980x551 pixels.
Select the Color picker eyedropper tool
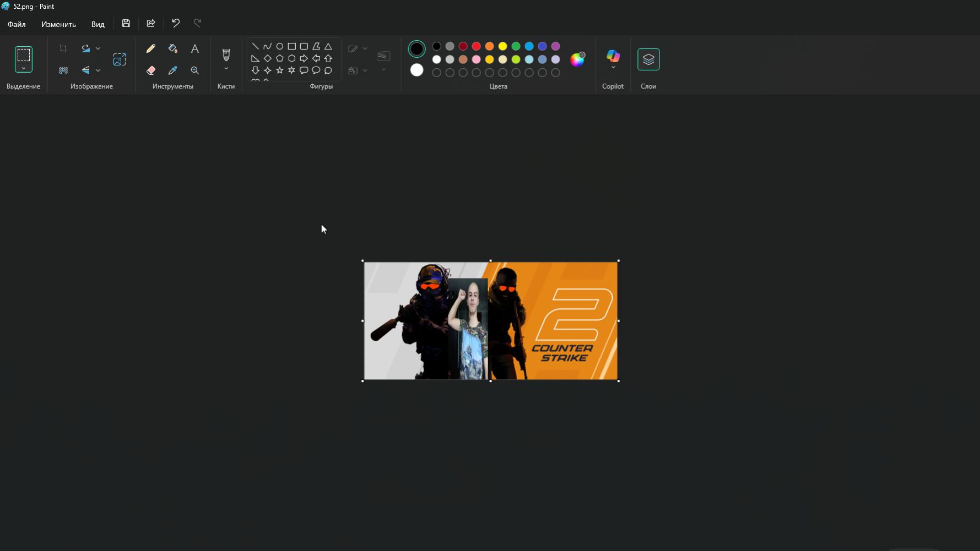[x=172, y=70]
